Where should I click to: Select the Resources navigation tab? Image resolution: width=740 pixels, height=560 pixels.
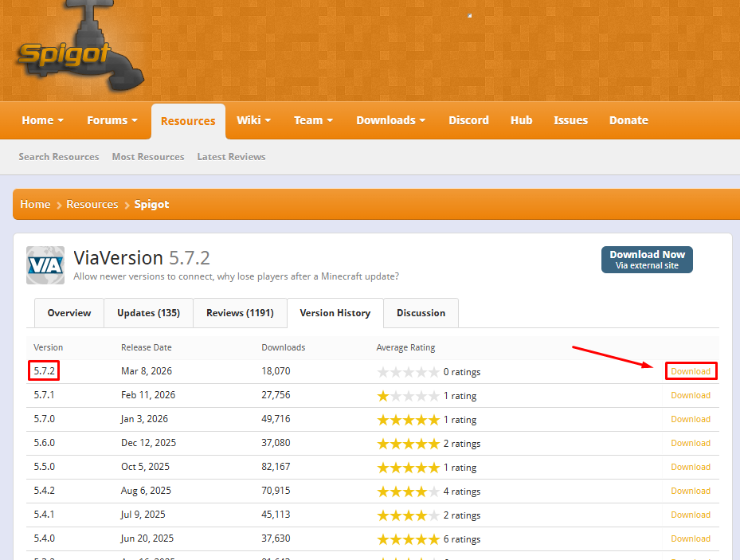[x=188, y=121]
